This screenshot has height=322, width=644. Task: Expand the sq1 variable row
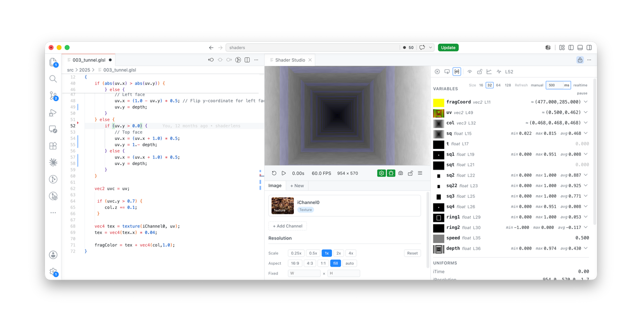[586, 154]
